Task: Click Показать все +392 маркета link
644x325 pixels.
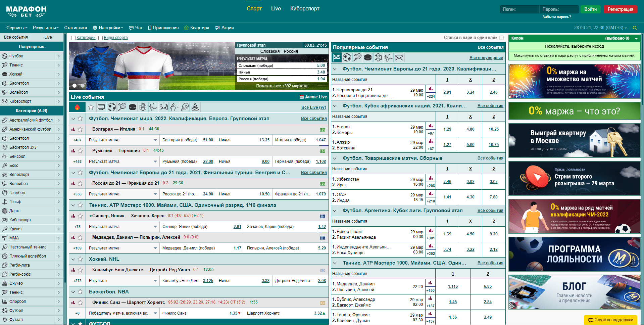Action: (x=282, y=86)
